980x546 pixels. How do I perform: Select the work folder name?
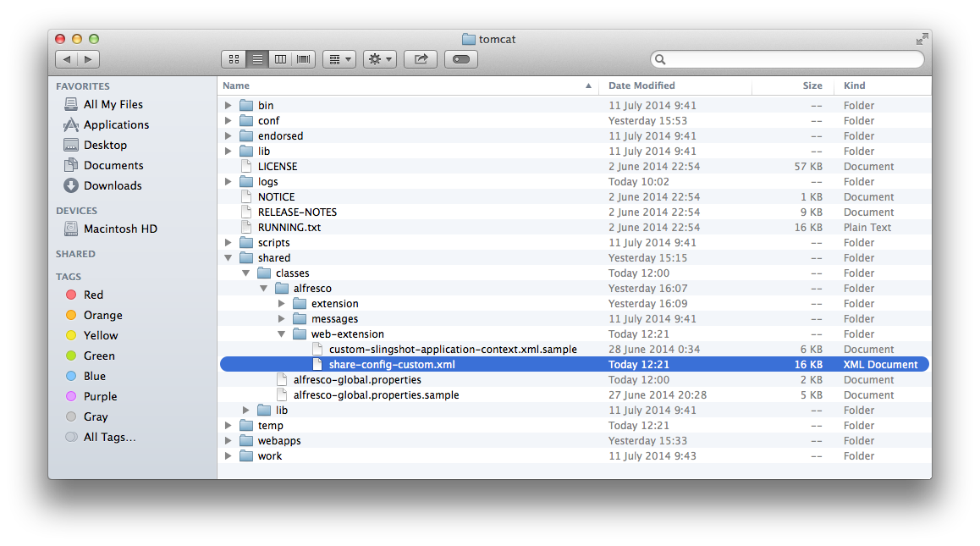pos(270,456)
